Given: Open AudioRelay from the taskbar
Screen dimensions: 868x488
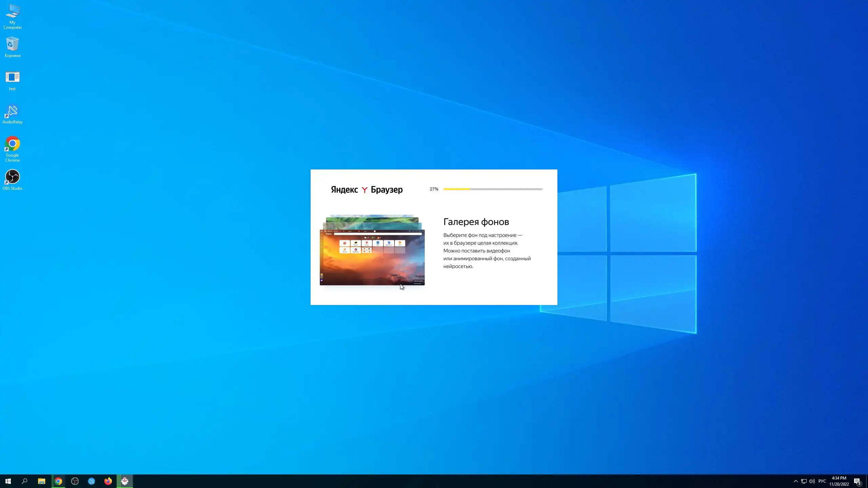Looking at the screenshot, I should pyautogui.click(x=92, y=481).
